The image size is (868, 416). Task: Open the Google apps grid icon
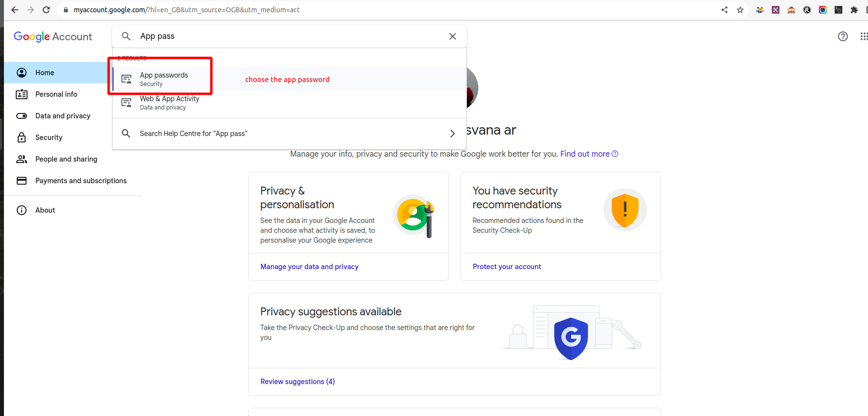pos(863,36)
